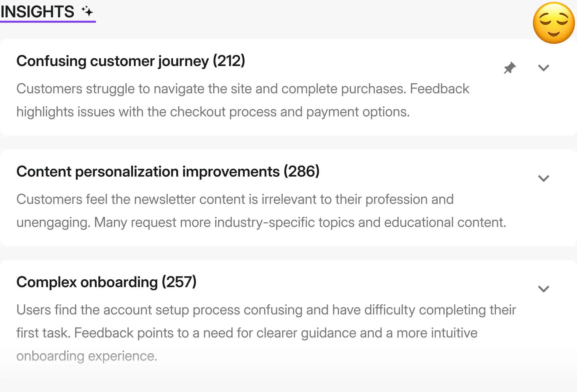Expand the Content personalization improvements insight
The height and width of the screenshot is (392, 577).
coord(544,179)
